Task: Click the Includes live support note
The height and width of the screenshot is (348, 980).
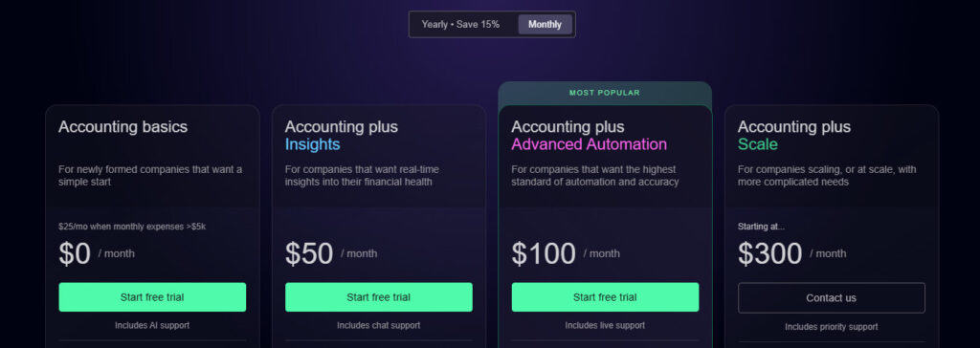Action: coord(605,325)
